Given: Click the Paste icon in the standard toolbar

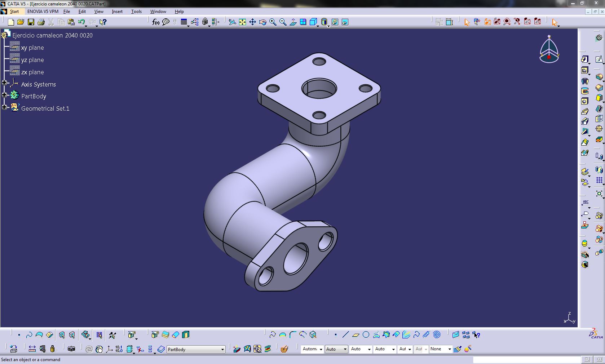Looking at the screenshot, I should (x=71, y=22).
